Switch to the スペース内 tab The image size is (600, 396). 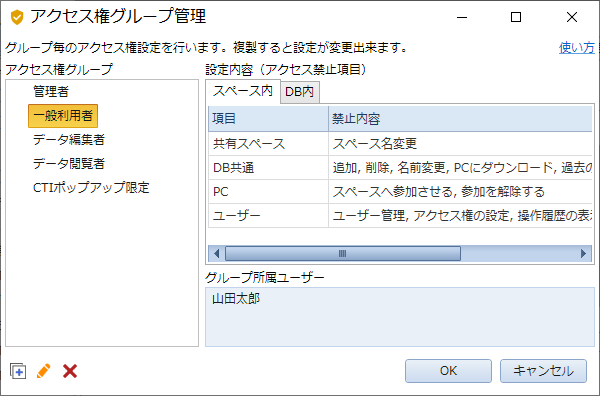(243, 91)
